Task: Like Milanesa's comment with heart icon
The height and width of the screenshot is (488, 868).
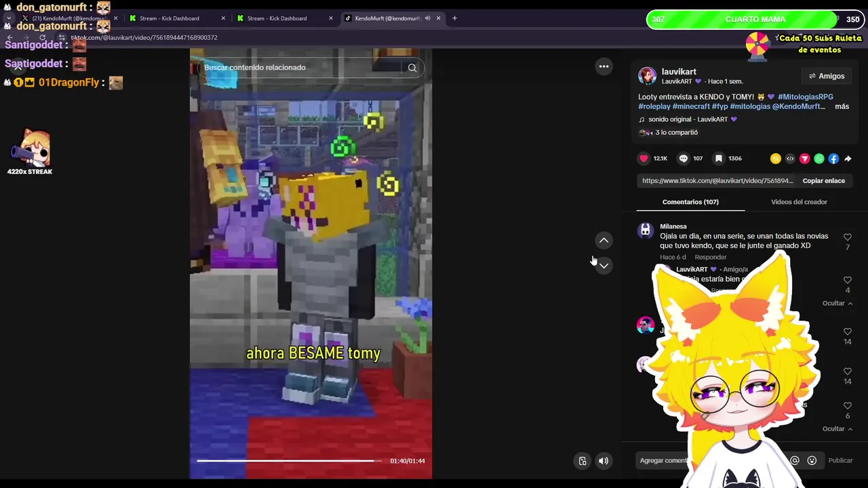Action: [x=847, y=237]
